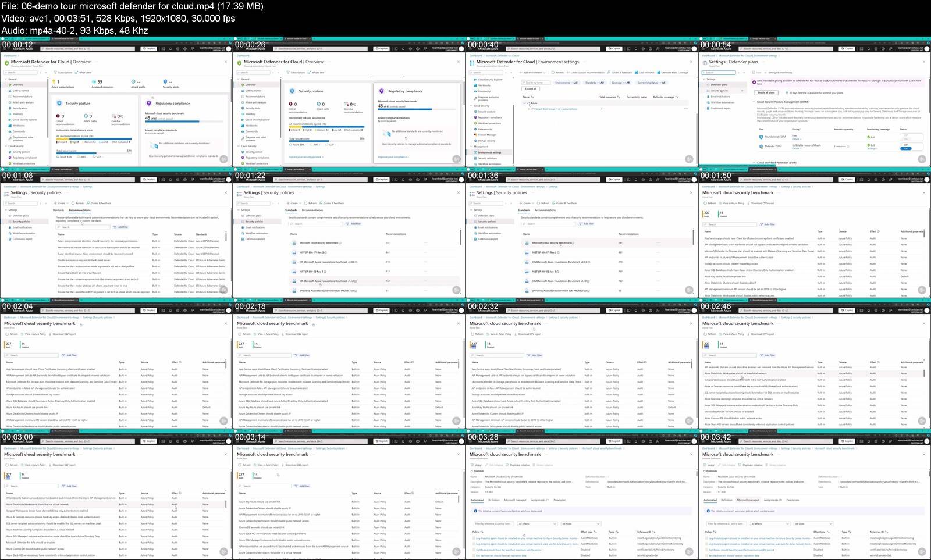Viewport: 931px width, 560px height.
Task: Switch to Automated tab in 00:03:28 frame
Action: (x=477, y=500)
